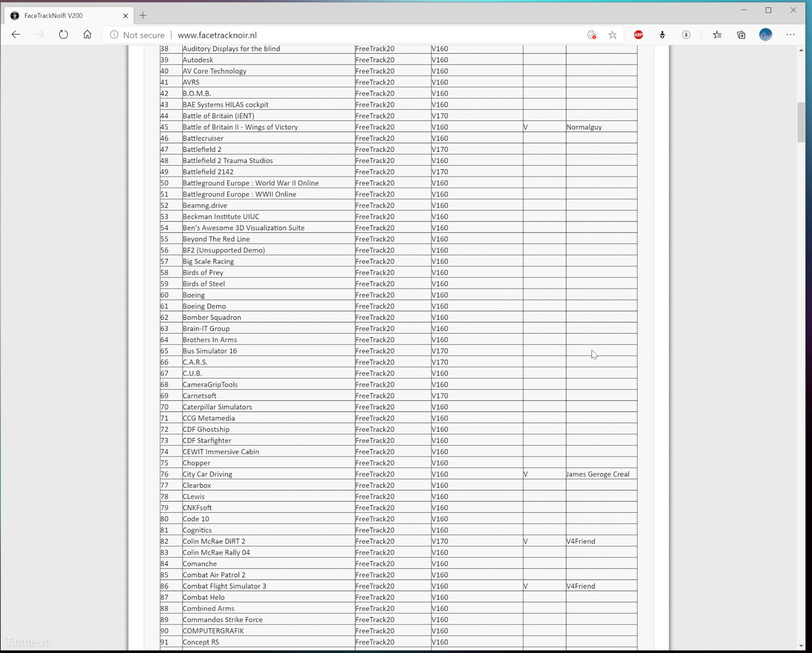Viewport: 812px width, 653px height.
Task: Open the Collections panel
Action: tap(741, 35)
